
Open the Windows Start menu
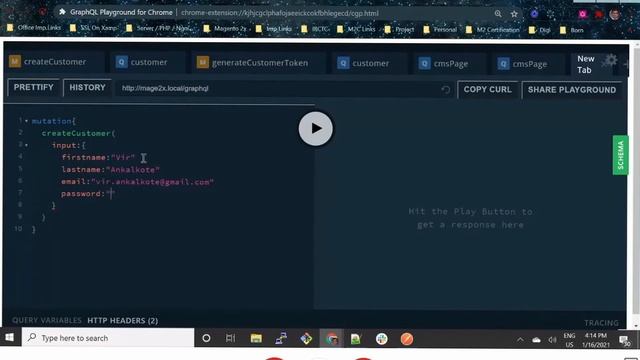click(10, 337)
